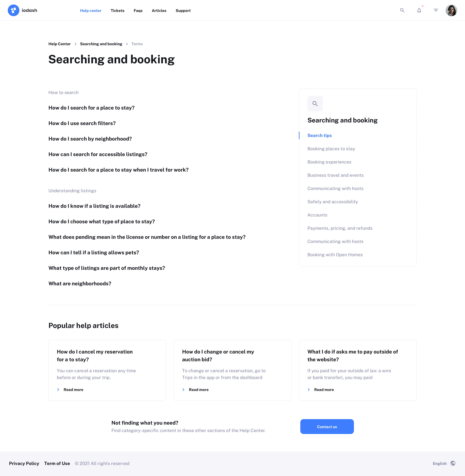465x476 pixels.
Task: Select Safety and accessibility in sidebar
Action: coord(333,202)
